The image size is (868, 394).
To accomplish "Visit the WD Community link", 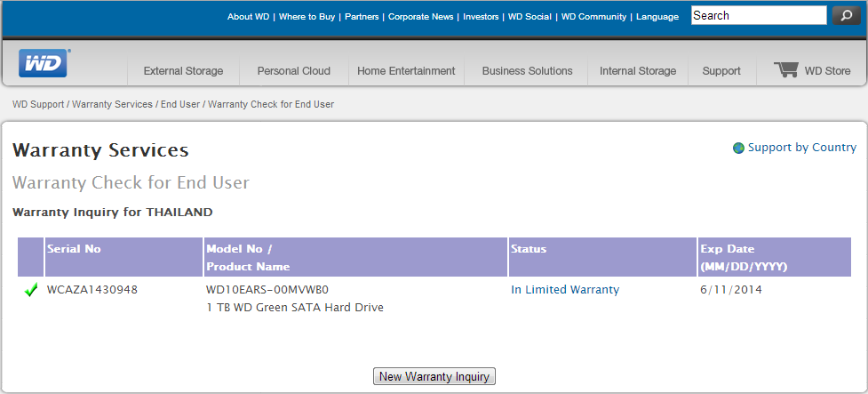I will [x=593, y=17].
